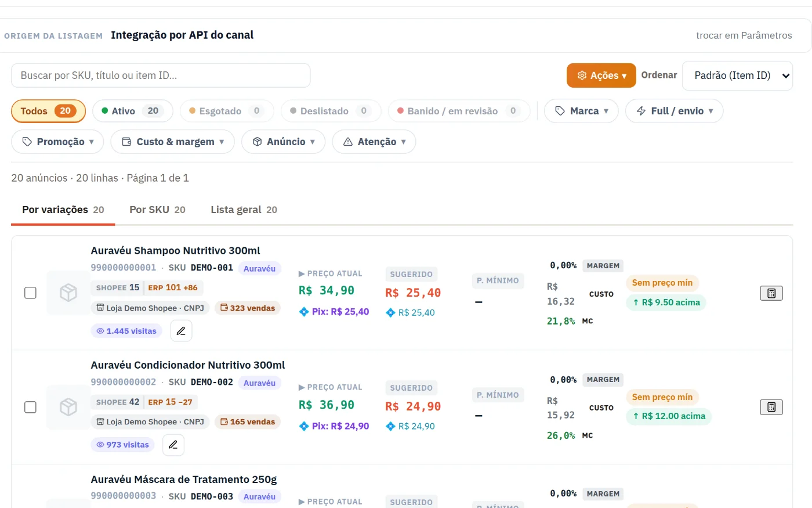This screenshot has height=508, width=812.
Task: Open the Auravéu Condicionador Nutritivo 300ml title
Action: click(188, 365)
